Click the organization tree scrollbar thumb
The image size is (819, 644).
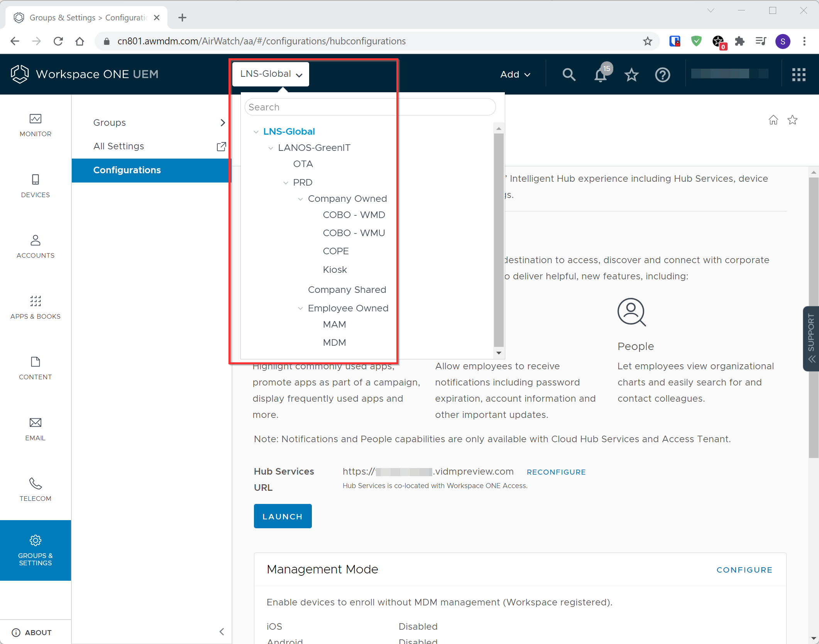(499, 240)
